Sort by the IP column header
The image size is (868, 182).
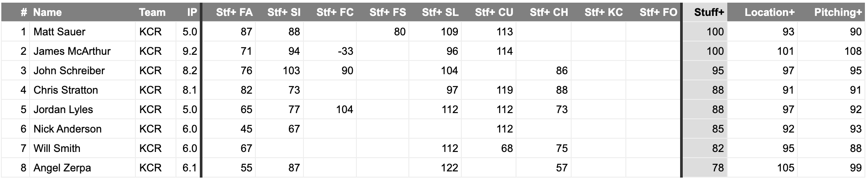(x=192, y=12)
